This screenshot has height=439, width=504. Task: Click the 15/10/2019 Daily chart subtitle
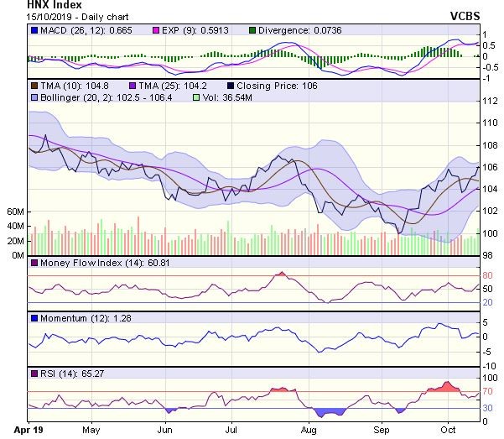67,17
